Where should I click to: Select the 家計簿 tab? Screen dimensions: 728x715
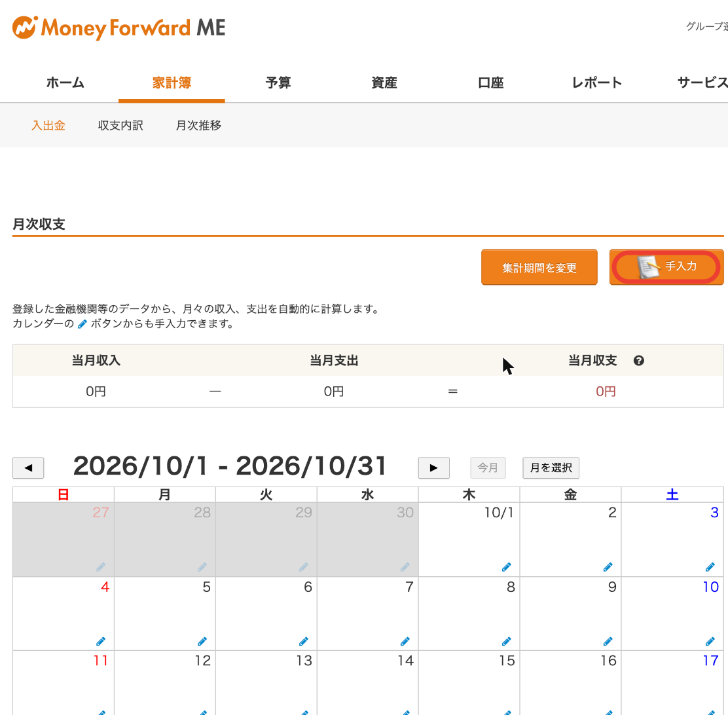click(x=172, y=82)
